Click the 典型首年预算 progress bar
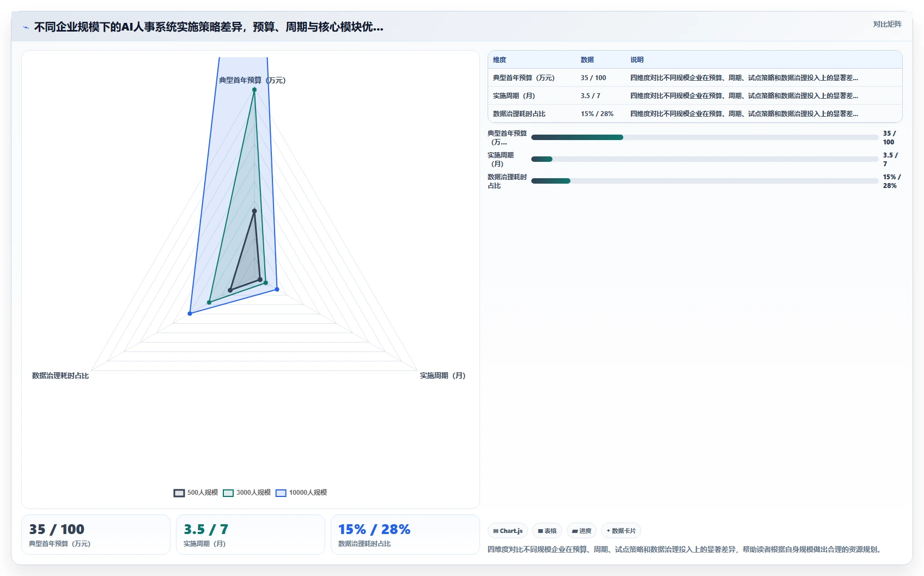 (704, 137)
